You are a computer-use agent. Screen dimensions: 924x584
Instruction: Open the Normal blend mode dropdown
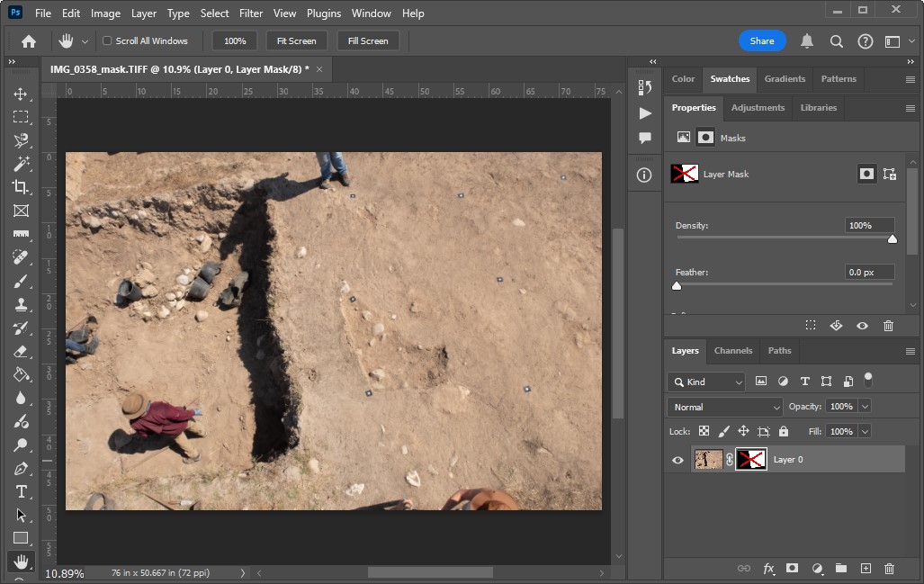tap(725, 407)
